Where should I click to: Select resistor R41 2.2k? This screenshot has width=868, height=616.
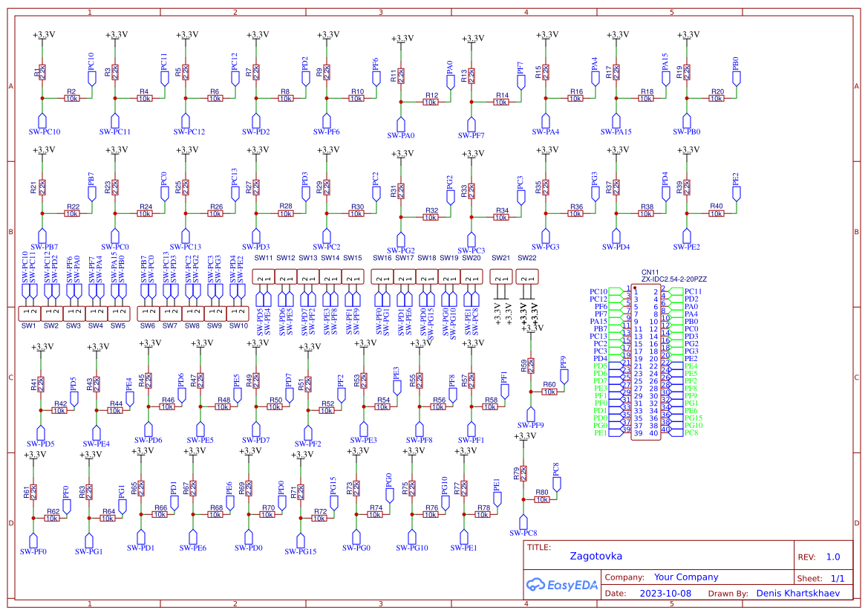click(40, 384)
